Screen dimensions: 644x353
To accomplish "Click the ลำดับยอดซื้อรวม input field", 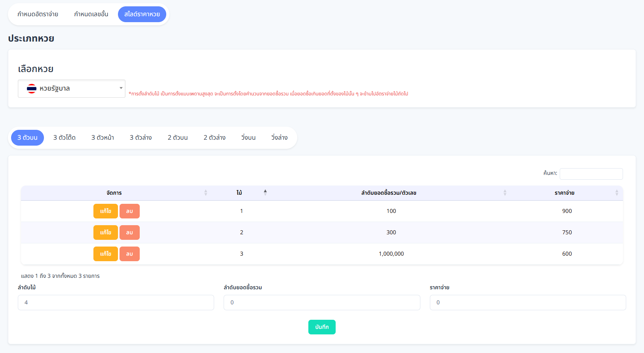I will tap(322, 303).
